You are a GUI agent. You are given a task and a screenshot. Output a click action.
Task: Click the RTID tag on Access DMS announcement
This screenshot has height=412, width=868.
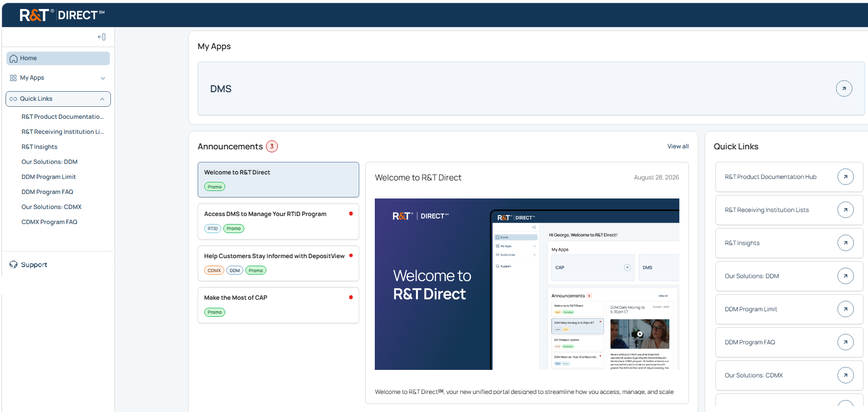tap(213, 229)
